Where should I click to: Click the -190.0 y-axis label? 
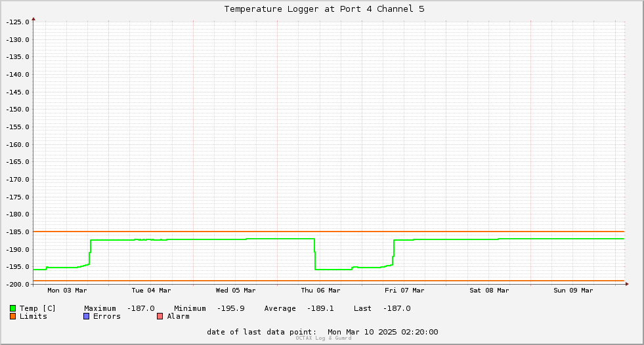(18, 249)
